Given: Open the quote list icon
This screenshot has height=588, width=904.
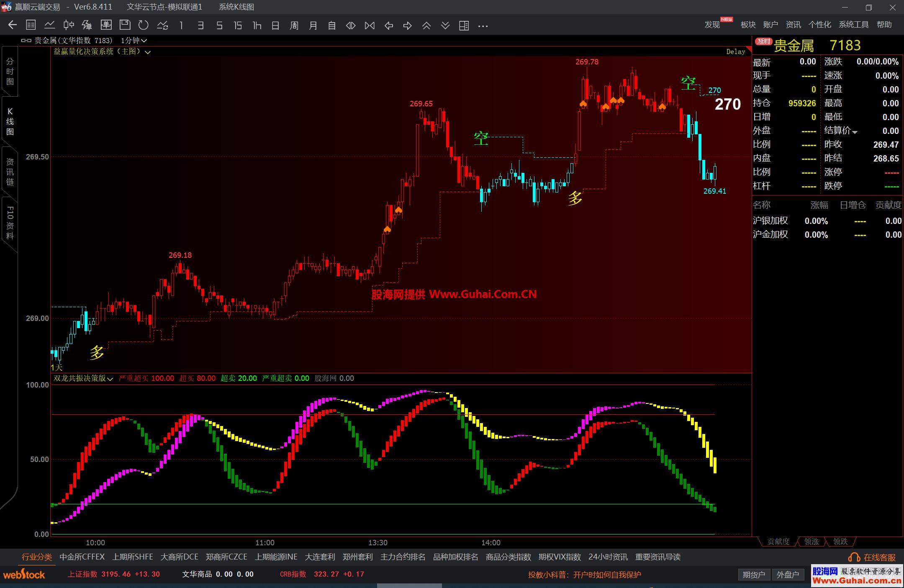Looking at the screenshot, I should (31, 25).
